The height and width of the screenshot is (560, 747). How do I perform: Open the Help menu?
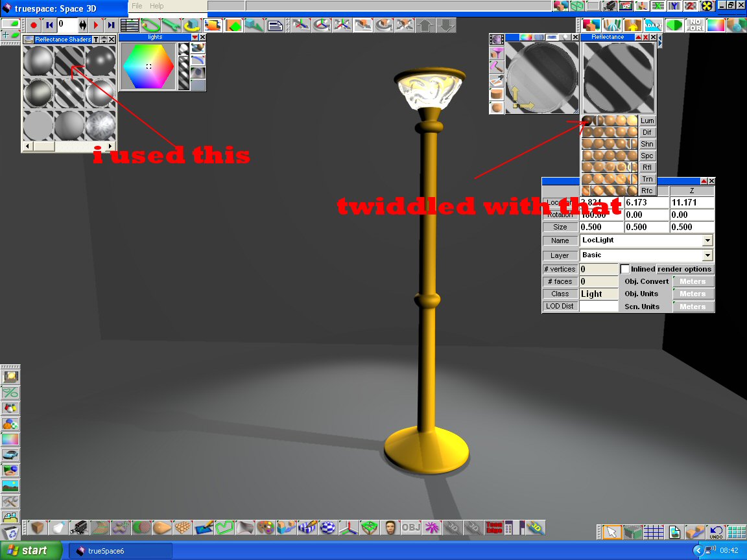click(157, 6)
